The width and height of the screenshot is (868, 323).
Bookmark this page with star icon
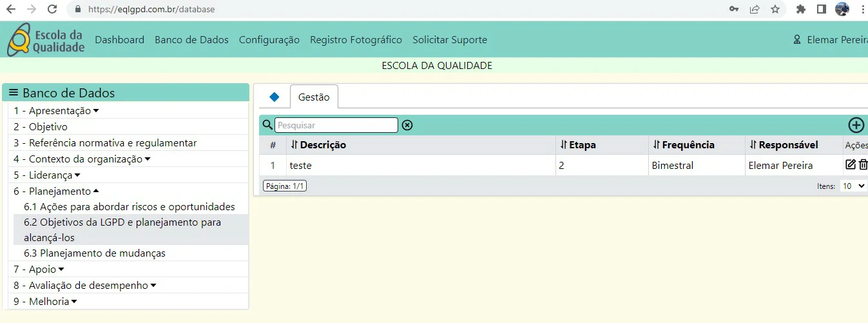(x=775, y=10)
